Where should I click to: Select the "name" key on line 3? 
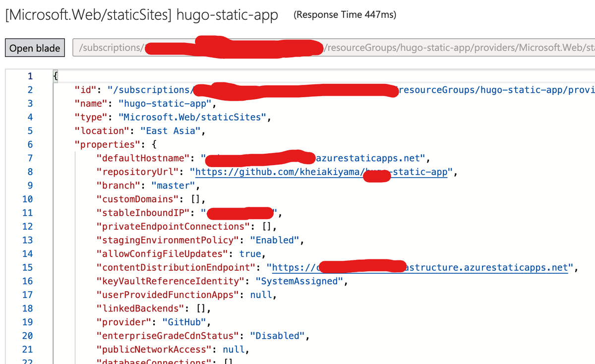[91, 103]
